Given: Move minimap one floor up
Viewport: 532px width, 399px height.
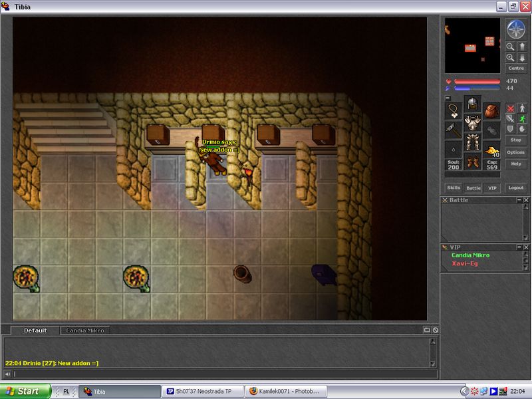Looking at the screenshot, I should coord(522,47).
